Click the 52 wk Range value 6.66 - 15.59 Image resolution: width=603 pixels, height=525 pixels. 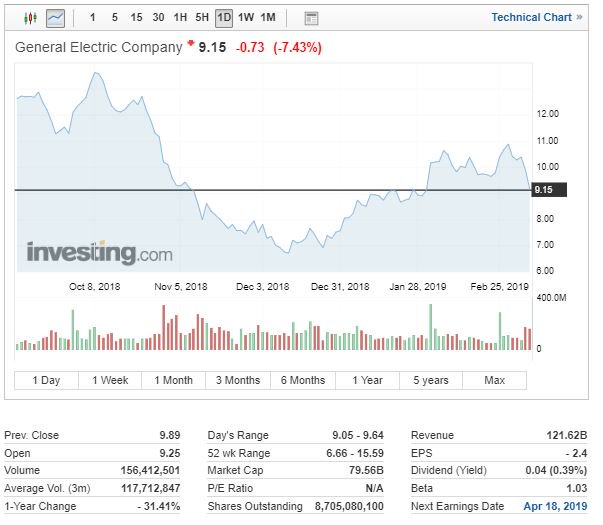coord(355,453)
